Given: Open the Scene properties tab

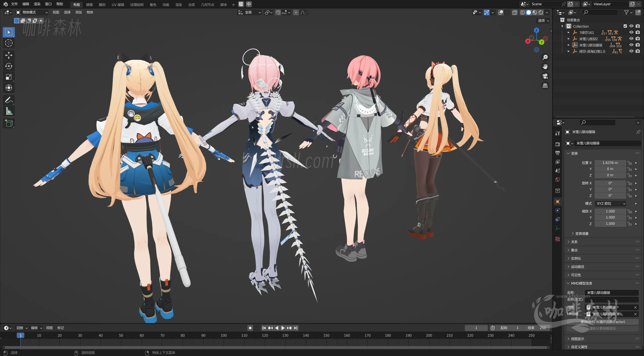Looking at the screenshot, I should [x=557, y=171].
